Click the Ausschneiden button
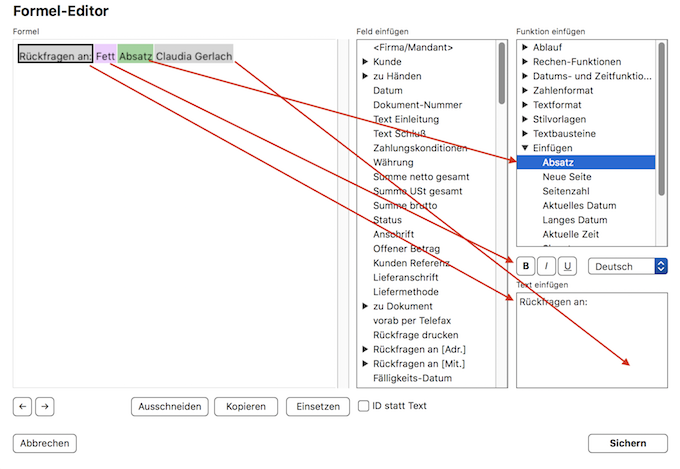 click(170, 406)
